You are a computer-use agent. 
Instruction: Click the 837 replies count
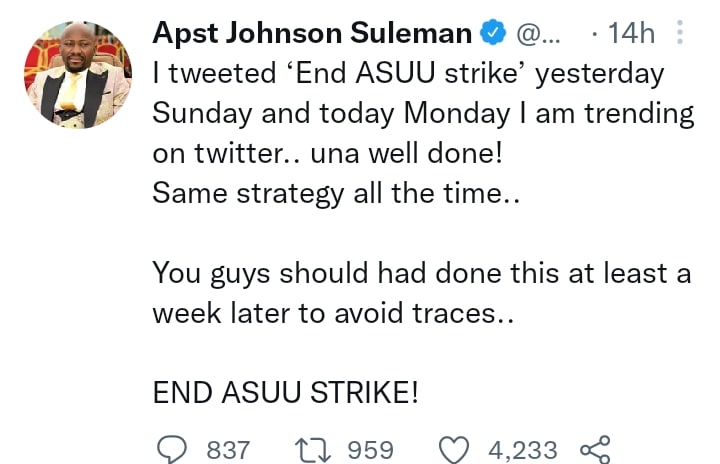click(227, 449)
